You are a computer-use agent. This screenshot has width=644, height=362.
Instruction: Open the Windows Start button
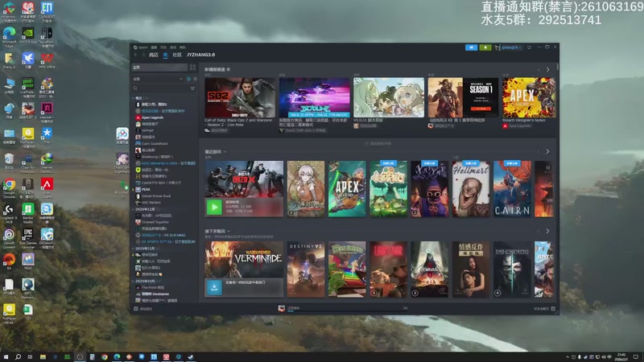tap(6, 357)
